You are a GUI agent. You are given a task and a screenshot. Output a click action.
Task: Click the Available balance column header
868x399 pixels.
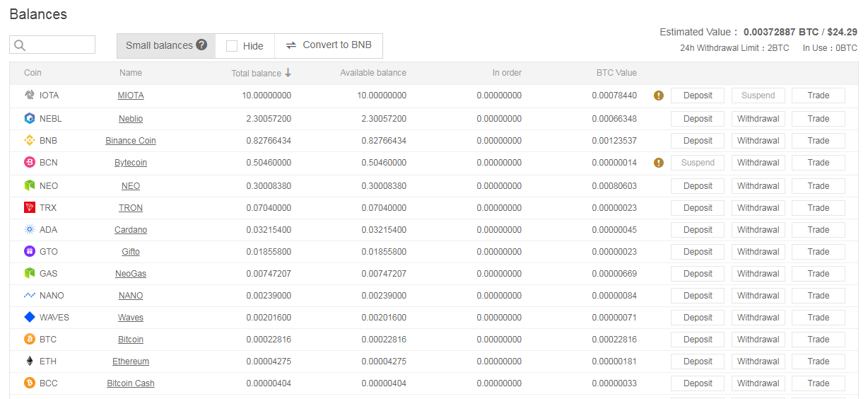click(373, 73)
